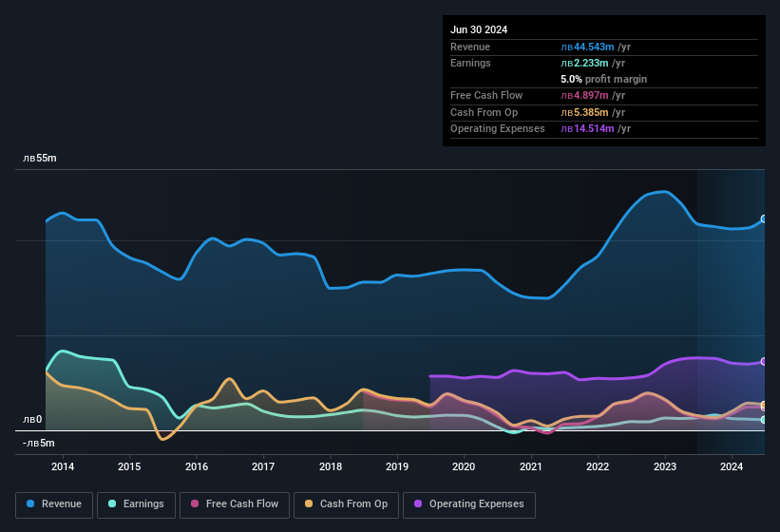Select the revenue value лв44.543m
Image resolution: width=780 pixels, height=532 pixels.
click(587, 47)
